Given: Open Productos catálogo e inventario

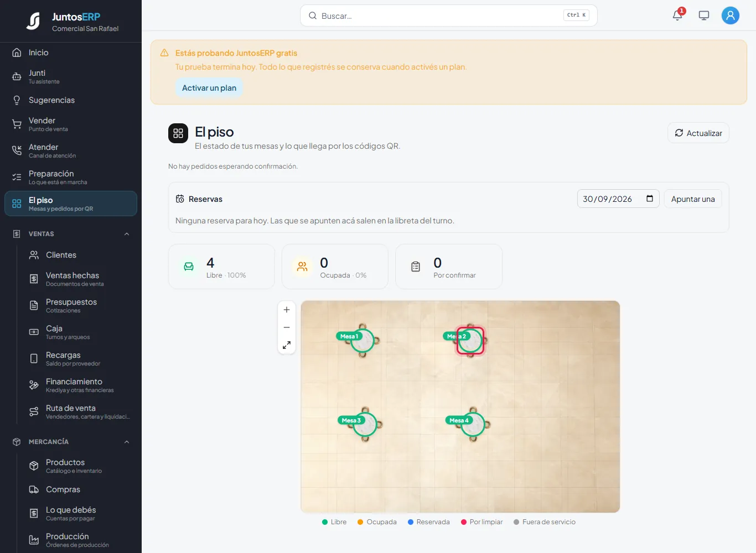Looking at the screenshot, I should pyautogui.click(x=79, y=466).
